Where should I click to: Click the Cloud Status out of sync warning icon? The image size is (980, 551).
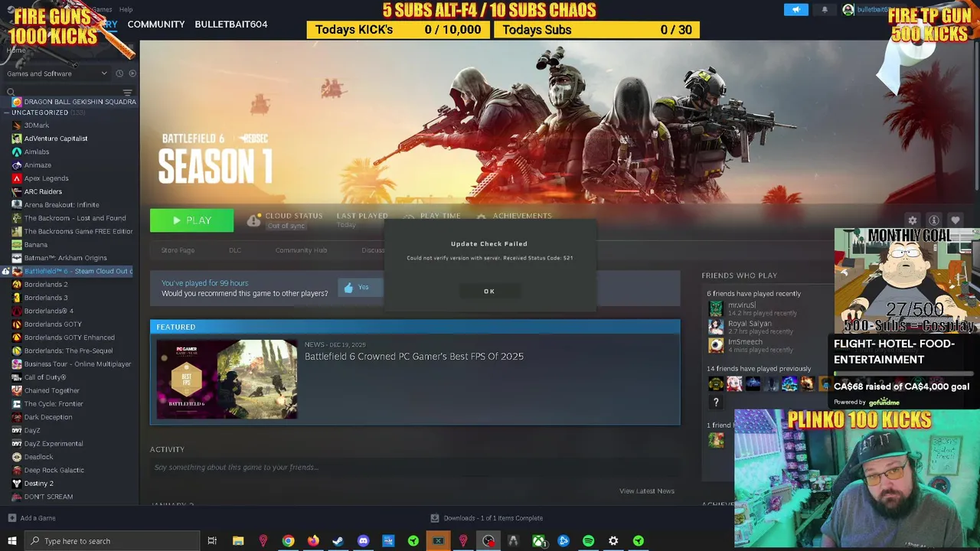tap(253, 220)
